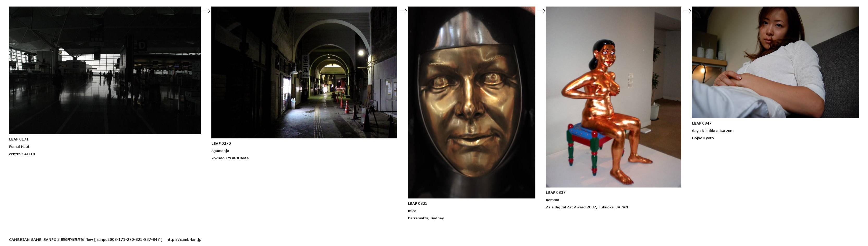Image resolution: width=868 pixels, height=246 pixels.
Task: Click the Parramatta, Sydney location text
Action: (x=426, y=218)
